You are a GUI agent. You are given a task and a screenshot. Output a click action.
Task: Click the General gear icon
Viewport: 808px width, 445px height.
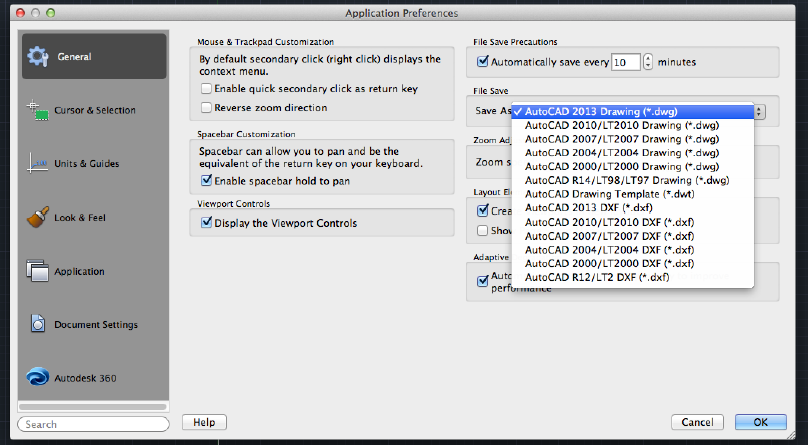coord(38,56)
